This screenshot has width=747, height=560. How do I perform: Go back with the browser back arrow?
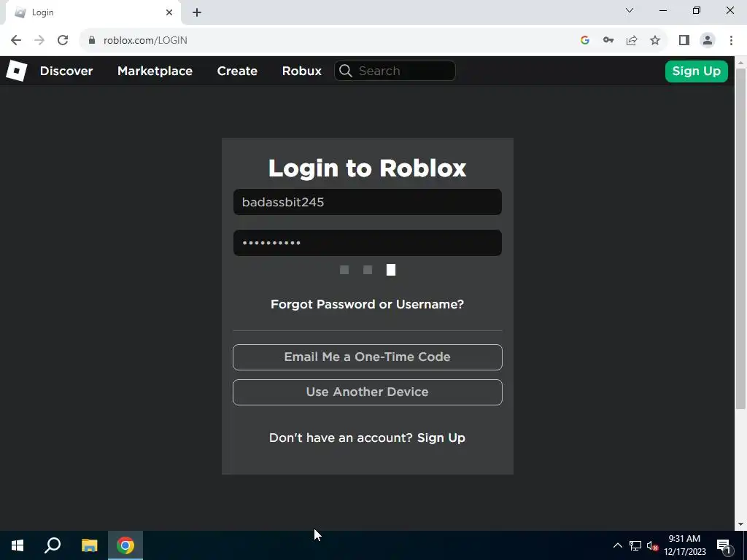[x=16, y=41]
